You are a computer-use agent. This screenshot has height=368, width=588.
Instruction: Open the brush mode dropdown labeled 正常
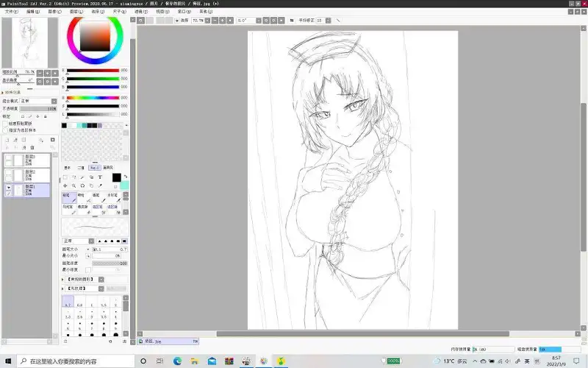[78, 241]
